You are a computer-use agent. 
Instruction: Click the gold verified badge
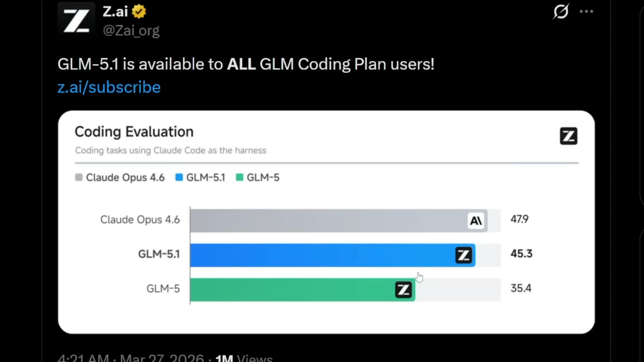(139, 12)
